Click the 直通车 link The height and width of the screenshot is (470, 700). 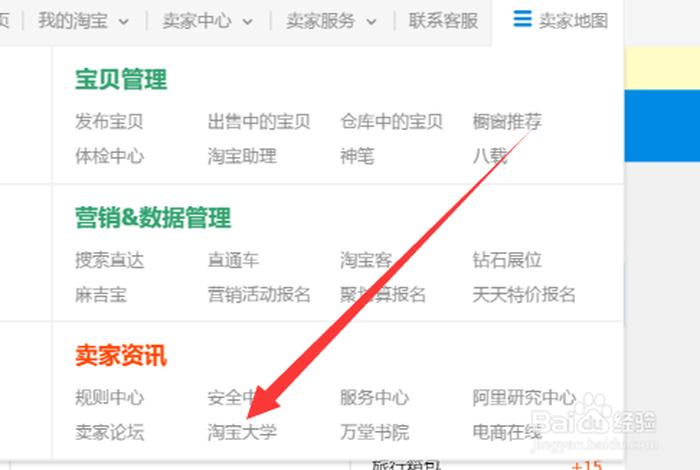pos(233,260)
